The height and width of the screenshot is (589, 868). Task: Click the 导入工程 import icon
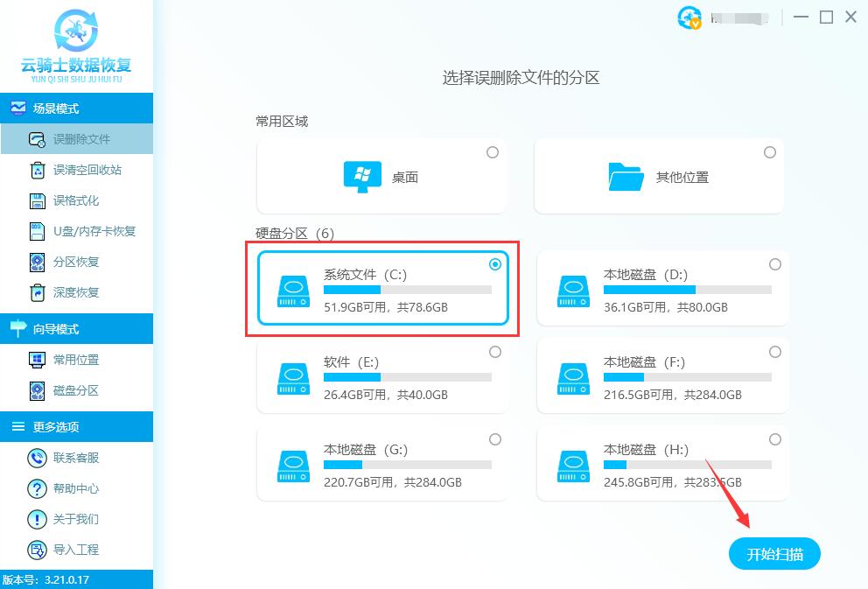(37, 550)
